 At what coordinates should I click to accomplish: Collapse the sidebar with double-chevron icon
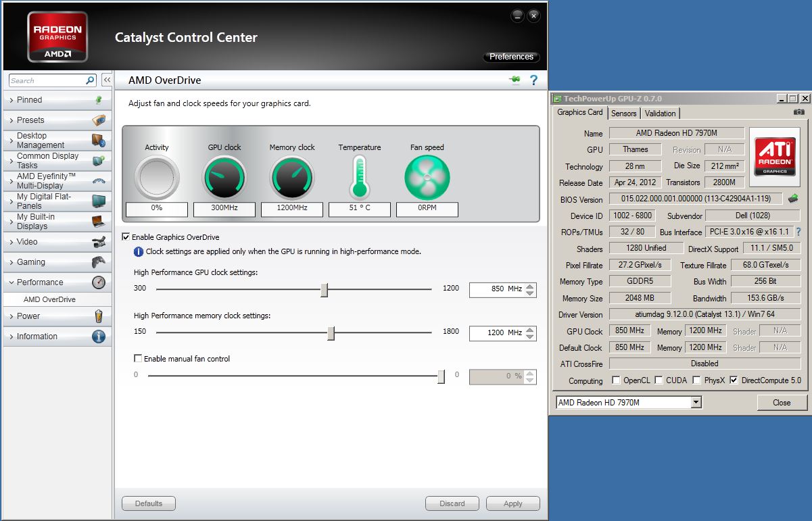click(x=107, y=80)
